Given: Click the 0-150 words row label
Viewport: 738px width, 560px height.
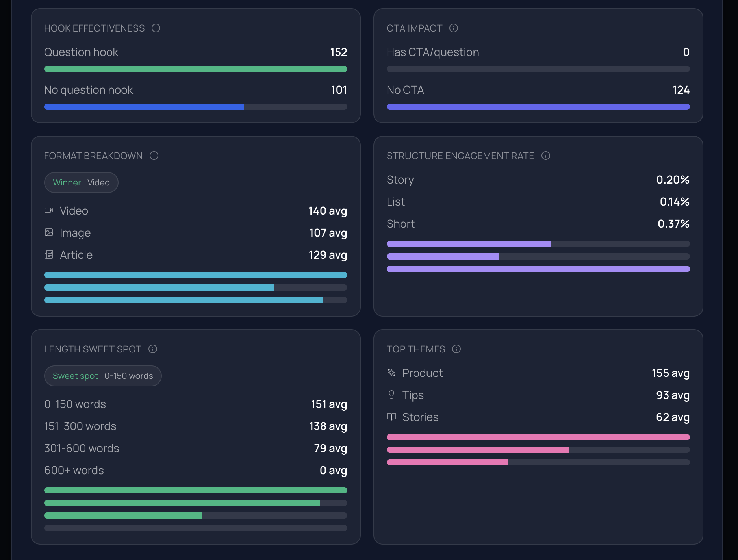Looking at the screenshot, I should [x=75, y=404].
